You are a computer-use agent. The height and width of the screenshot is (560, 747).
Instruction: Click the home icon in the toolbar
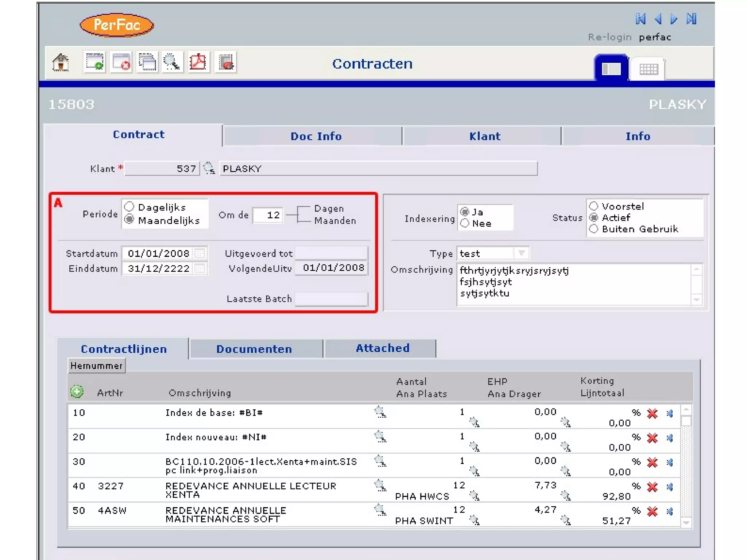point(61,62)
